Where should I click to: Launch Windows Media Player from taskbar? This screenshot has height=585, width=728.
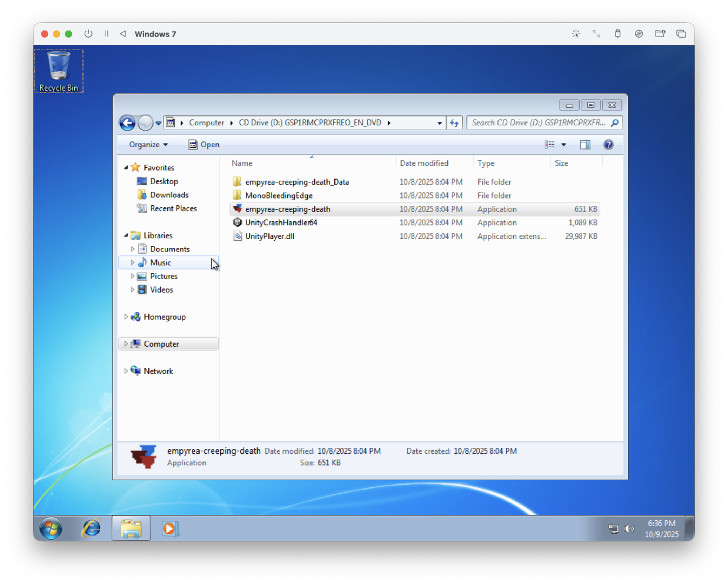(x=169, y=528)
